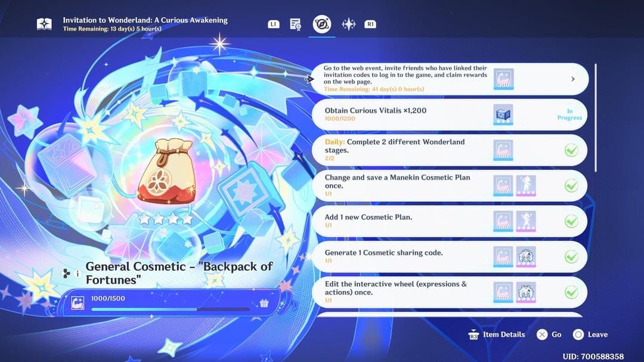Viewport: 644px width, 362px height.
Task: Open the event book icon at top left
Action: click(44, 24)
